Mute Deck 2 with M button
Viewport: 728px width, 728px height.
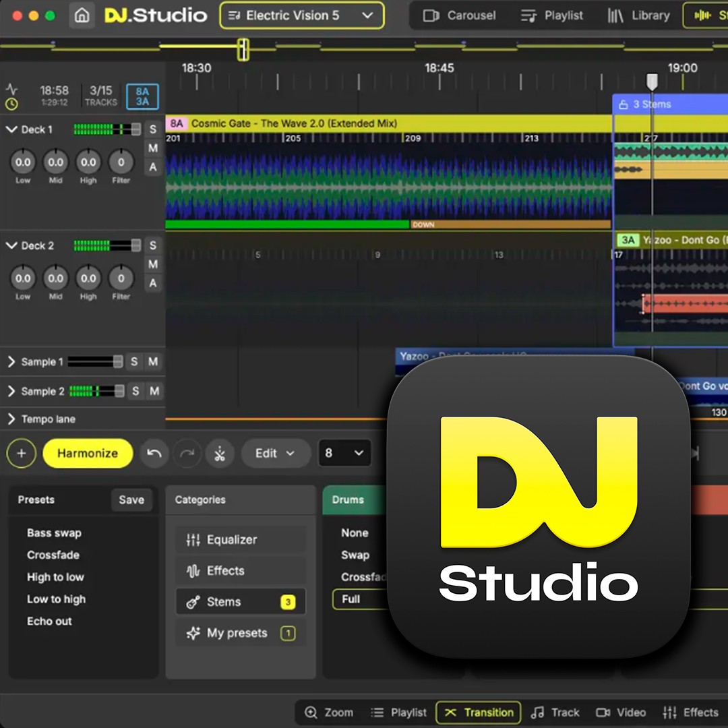coord(153,264)
